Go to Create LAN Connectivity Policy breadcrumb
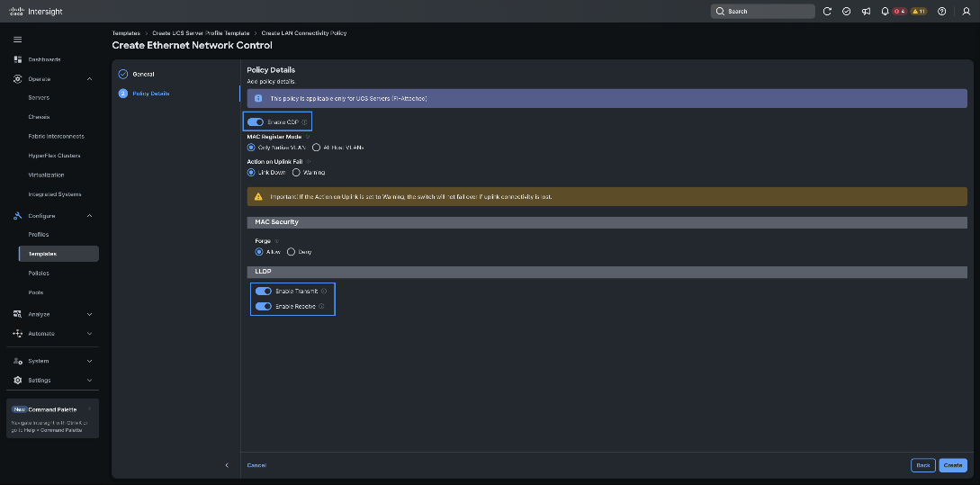980x485 pixels. click(304, 32)
